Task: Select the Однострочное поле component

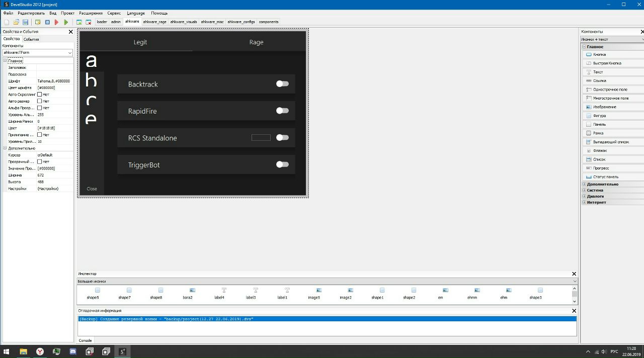Action: point(613,89)
